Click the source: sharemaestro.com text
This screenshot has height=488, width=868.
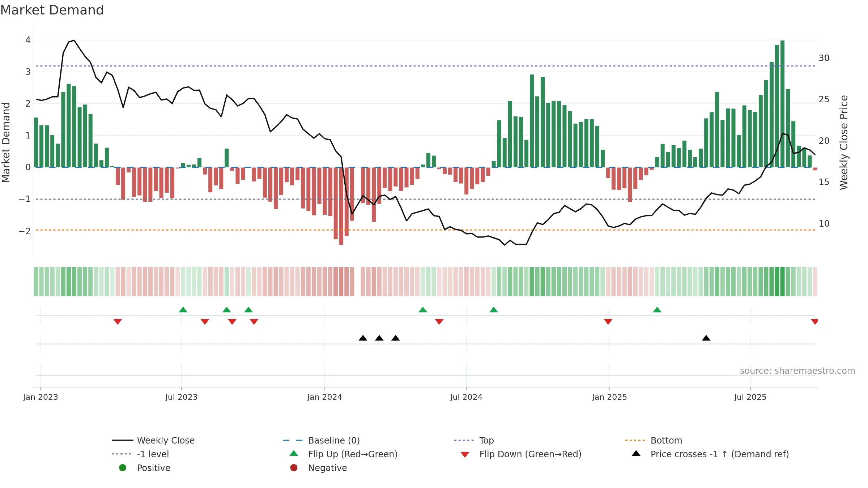[x=797, y=371]
